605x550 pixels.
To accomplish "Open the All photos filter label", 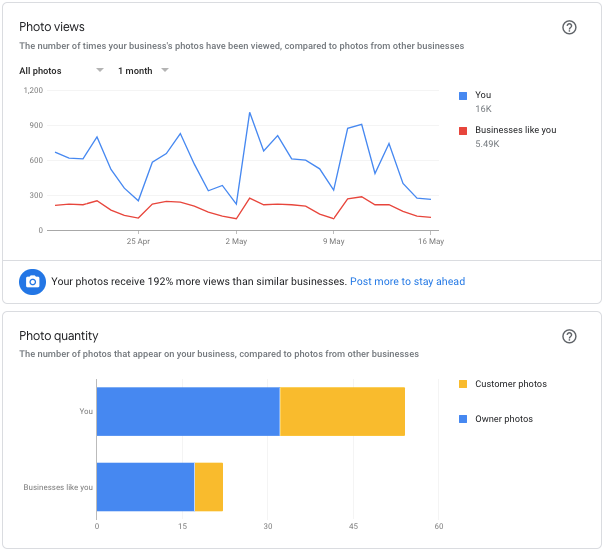I will coord(41,71).
